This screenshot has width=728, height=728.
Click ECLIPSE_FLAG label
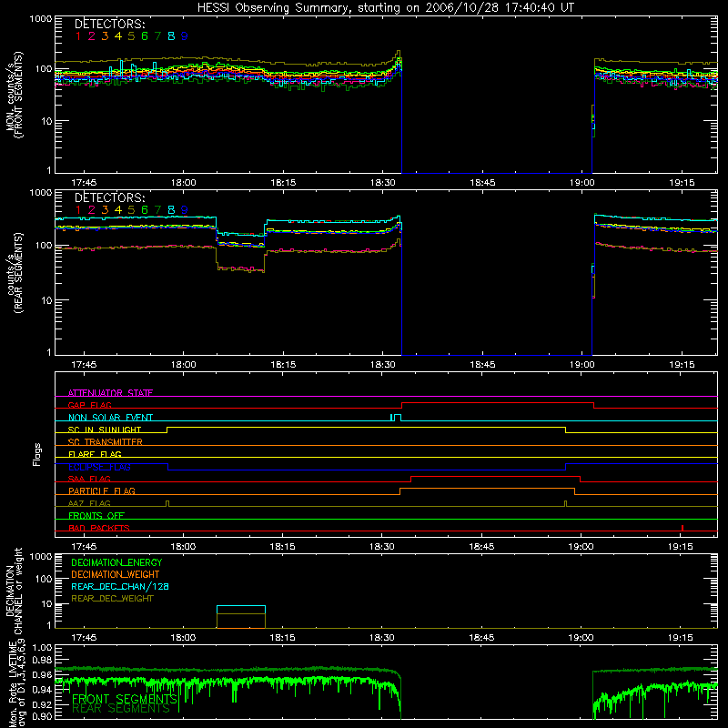point(99,467)
